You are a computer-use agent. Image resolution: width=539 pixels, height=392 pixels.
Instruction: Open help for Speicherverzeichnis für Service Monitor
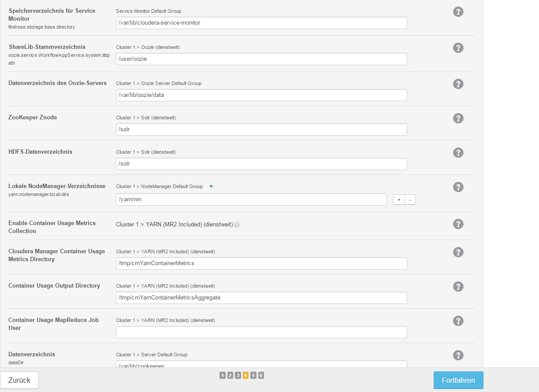pos(458,12)
